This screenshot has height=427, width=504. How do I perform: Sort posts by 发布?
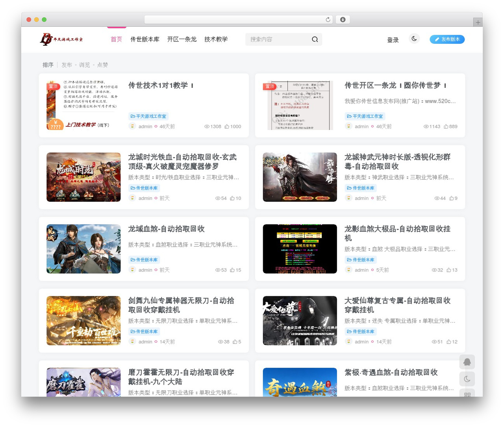pos(67,65)
